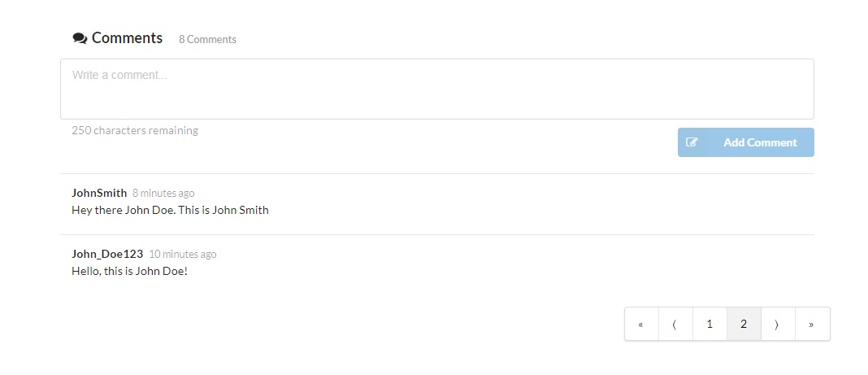The width and height of the screenshot is (868, 375).
Task: Click the 8 minutes ago timestamp
Action: pyautogui.click(x=163, y=194)
